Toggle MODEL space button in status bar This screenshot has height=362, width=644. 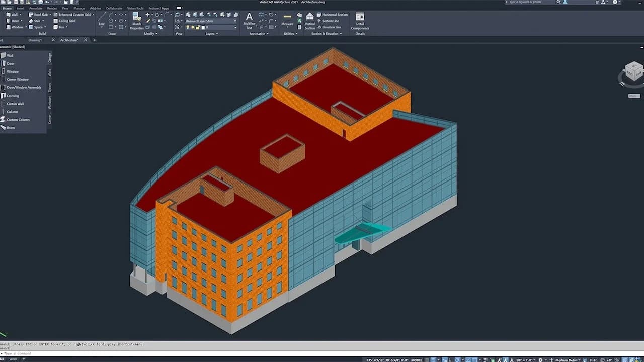point(417,360)
